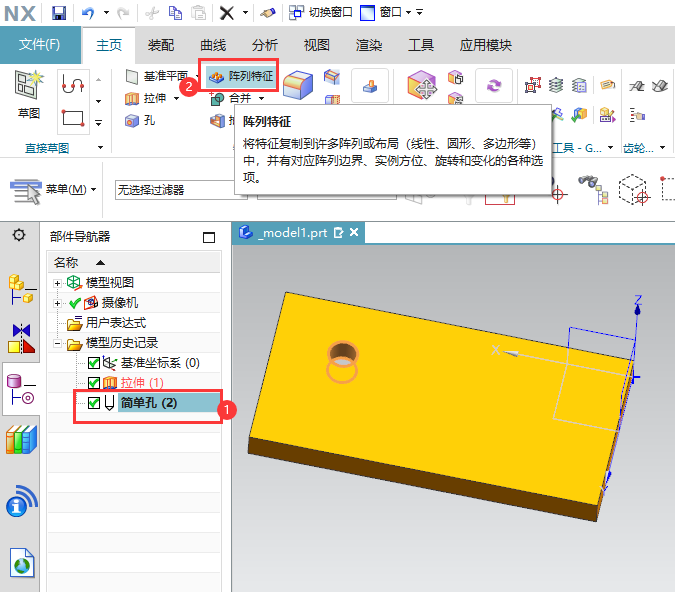Click the Copy icon
This screenshot has width=675, height=592.
(x=175, y=13)
